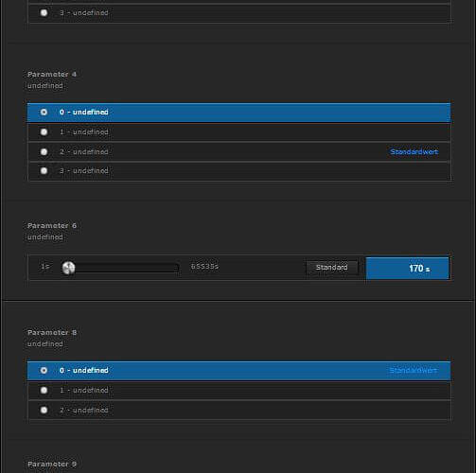The height and width of the screenshot is (473, 476).
Task: Choose option 1 under Parameter 4
Action: click(44, 131)
